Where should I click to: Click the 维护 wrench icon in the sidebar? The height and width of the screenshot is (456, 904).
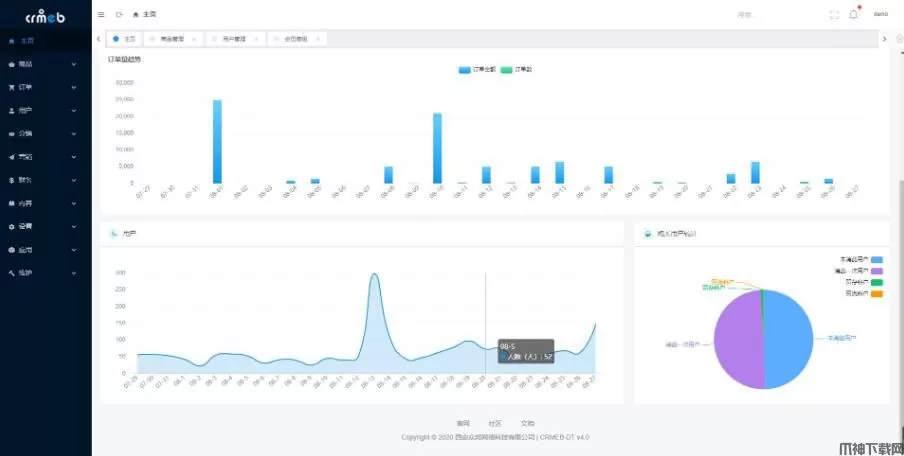tap(12, 273)
